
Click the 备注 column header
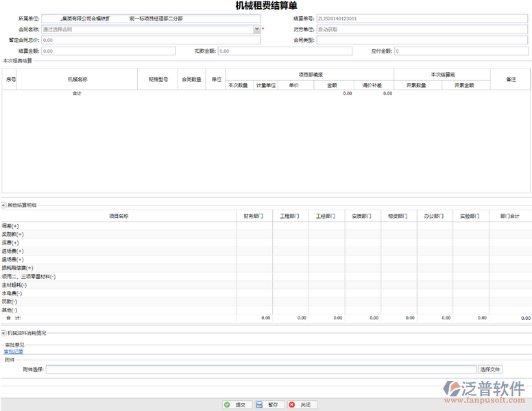click(x=510, y=79)
